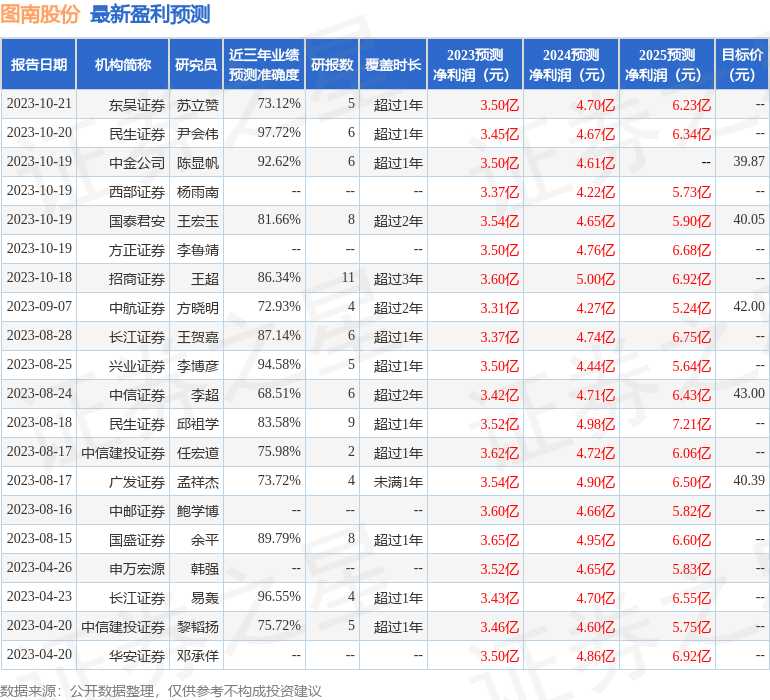Image resolution: width=770 pixels, height=700 pixels.
Task: Click accuracy value 73.12%
Action: 279,104
